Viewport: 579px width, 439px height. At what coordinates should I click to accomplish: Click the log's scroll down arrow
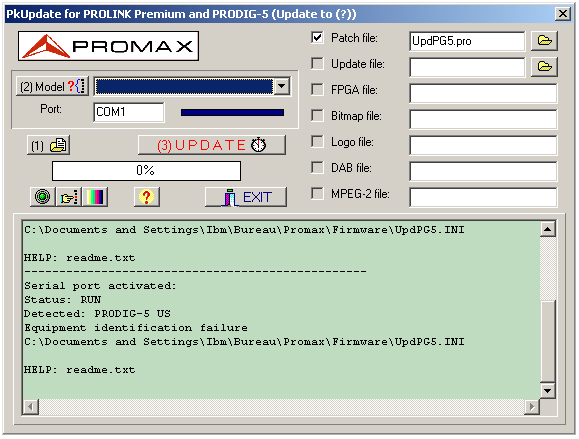click(547, 390)
